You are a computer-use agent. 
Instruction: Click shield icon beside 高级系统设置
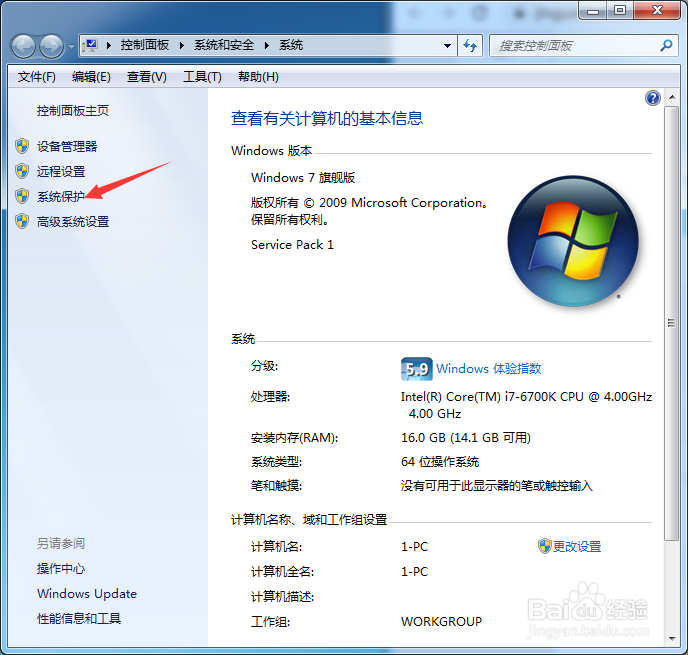(22, 221)
